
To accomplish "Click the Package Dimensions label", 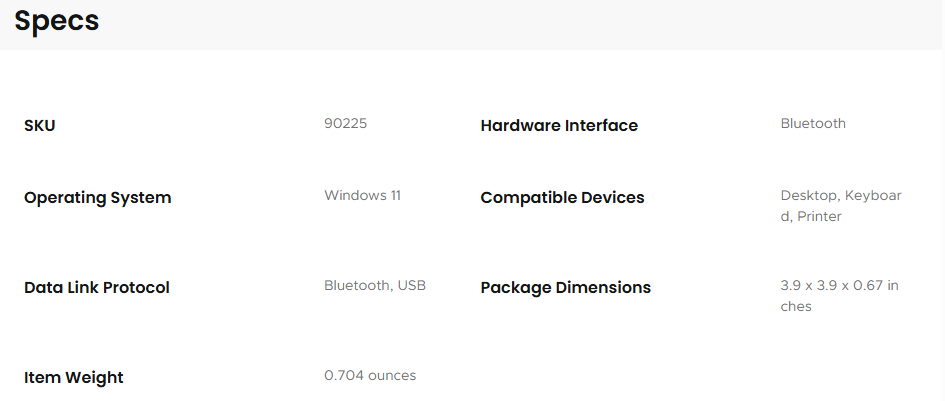I will (x=565, y=288).
